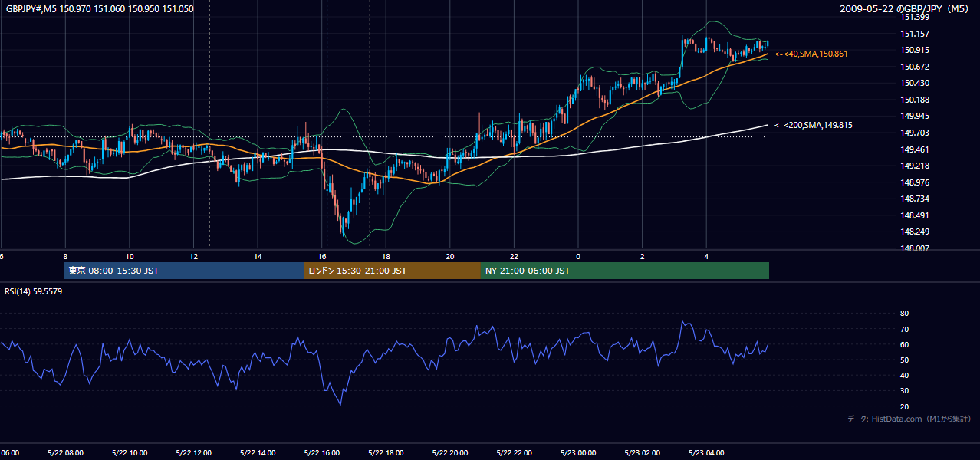Click RSI axis level 80
980x460 pixels.
(904, 314)
